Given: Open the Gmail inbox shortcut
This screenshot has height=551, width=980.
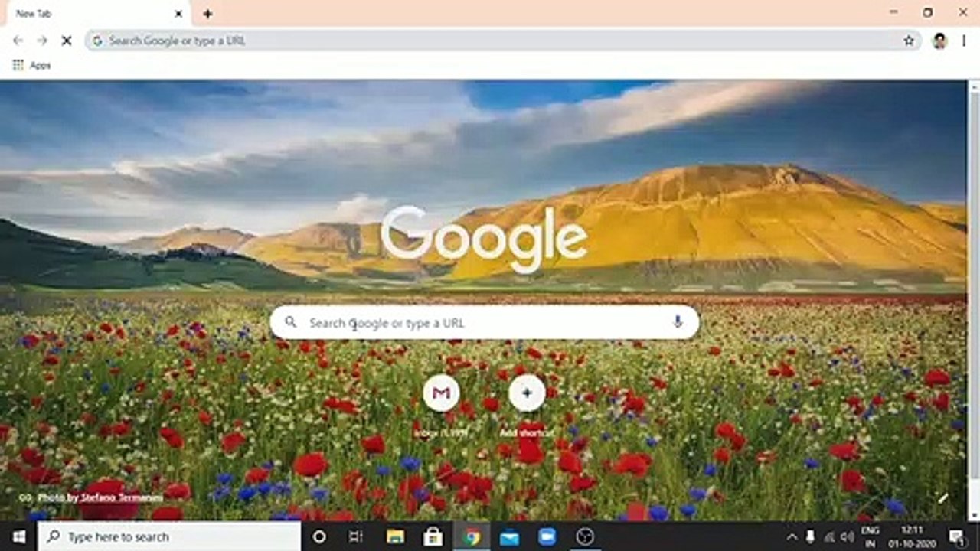Looking at the screenshot, I should coord(441,393).
